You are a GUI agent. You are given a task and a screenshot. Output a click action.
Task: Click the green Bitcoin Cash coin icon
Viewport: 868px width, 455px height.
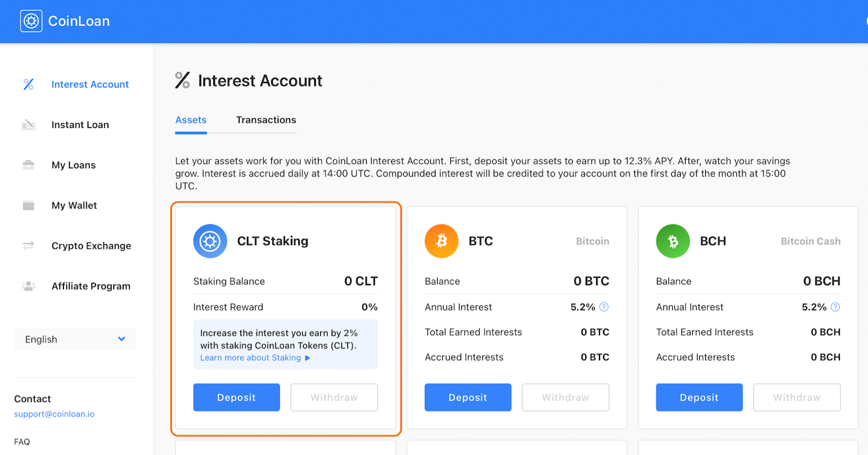coord(673,241)
